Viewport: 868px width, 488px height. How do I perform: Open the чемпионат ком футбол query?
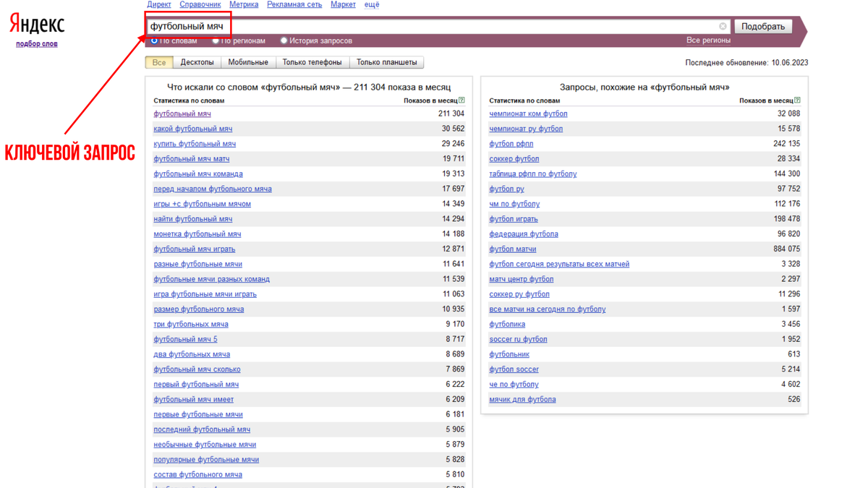pos(528,114)
